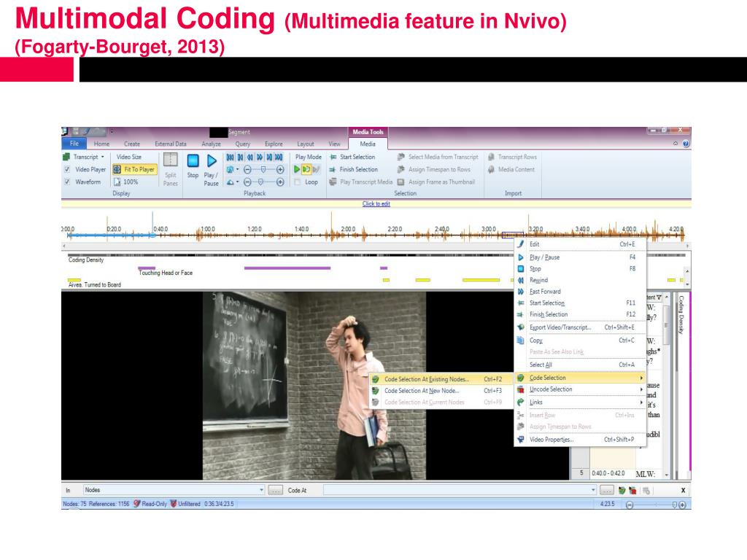Screen dimensions: 747x560
Task: Choose Edit from the context menu
Action: tap(580, 244)
